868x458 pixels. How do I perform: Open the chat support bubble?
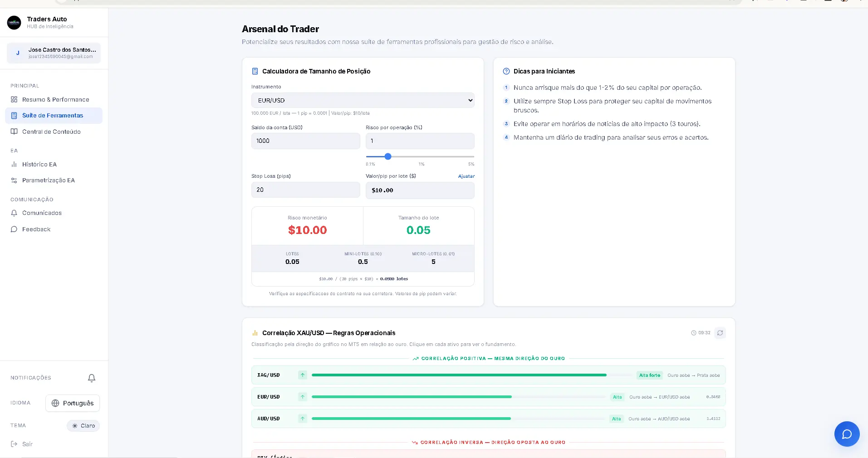tap(847, 434)
